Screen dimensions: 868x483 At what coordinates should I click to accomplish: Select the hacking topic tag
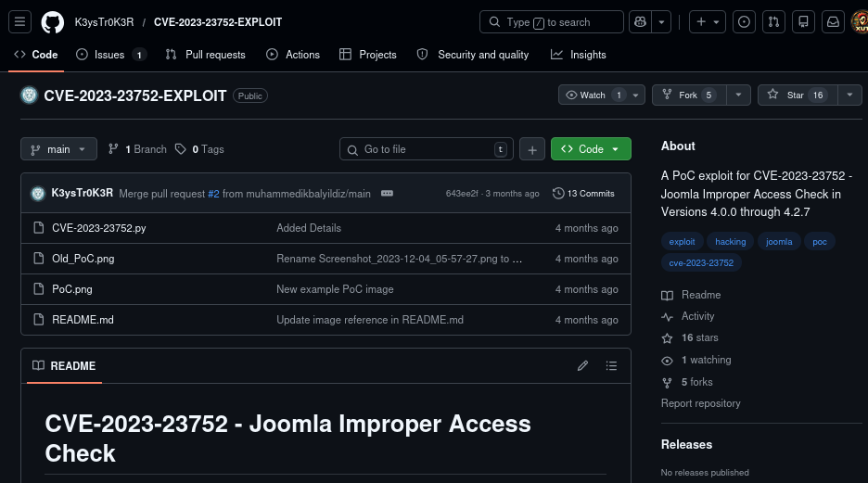730,242
